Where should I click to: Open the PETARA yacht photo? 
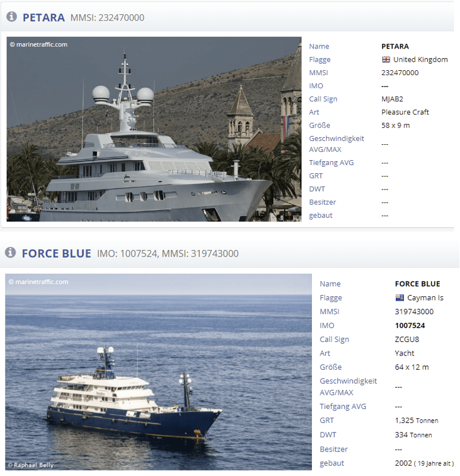coord(154,129)
